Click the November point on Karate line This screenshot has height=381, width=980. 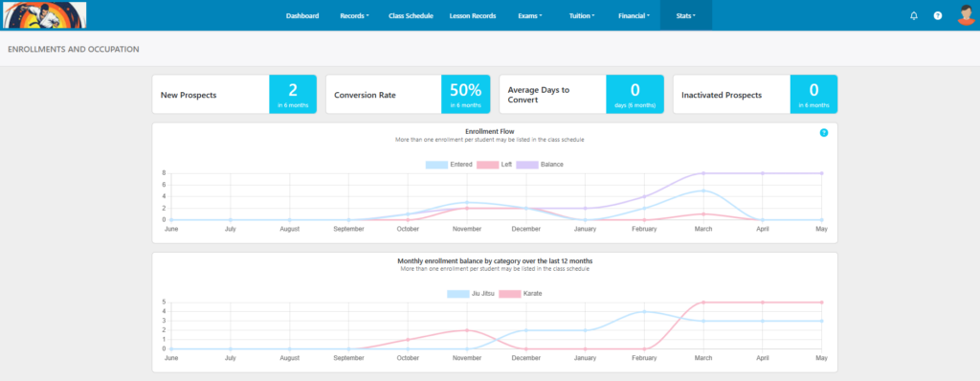tap(467, 330)
